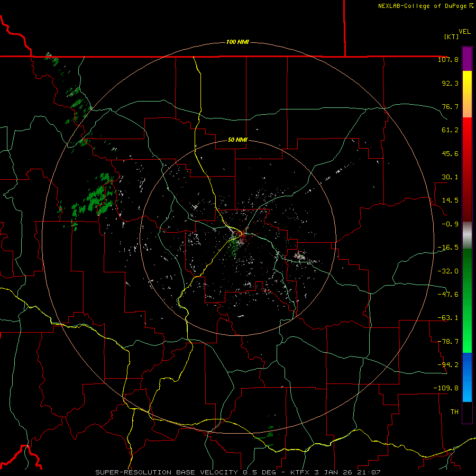This screenshot has width=476, height=476.
Task: Pick the gray near-zero segment of the color bar
Action: pos(467,235)
